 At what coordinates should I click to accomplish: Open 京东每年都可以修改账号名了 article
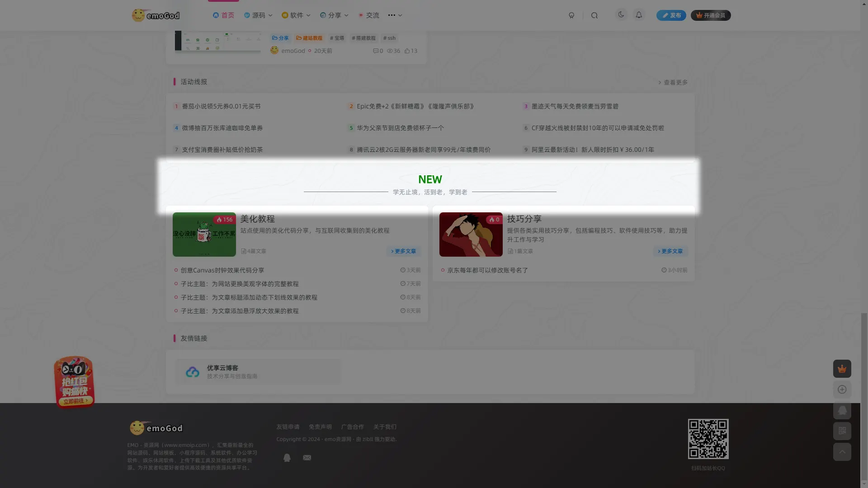(x=487, y=270)
